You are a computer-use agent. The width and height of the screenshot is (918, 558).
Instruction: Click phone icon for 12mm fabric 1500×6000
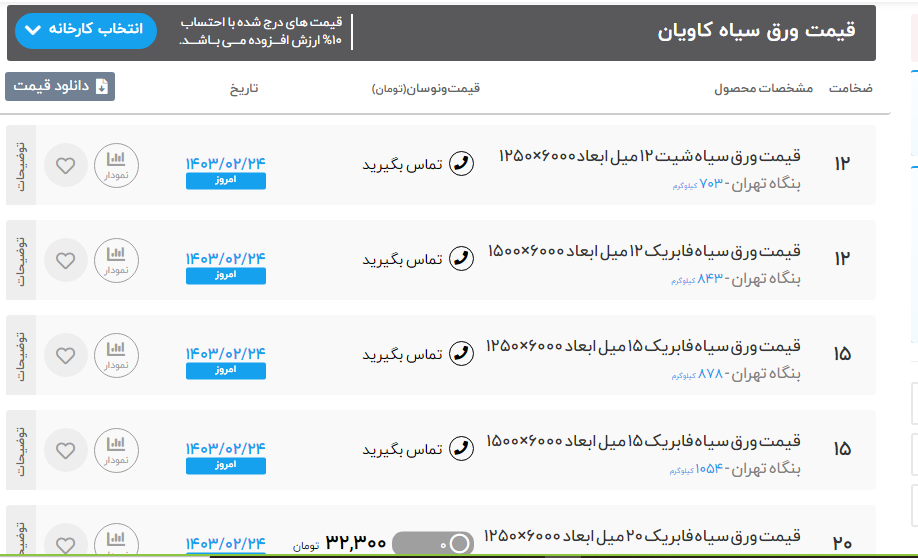coord(461,260)
